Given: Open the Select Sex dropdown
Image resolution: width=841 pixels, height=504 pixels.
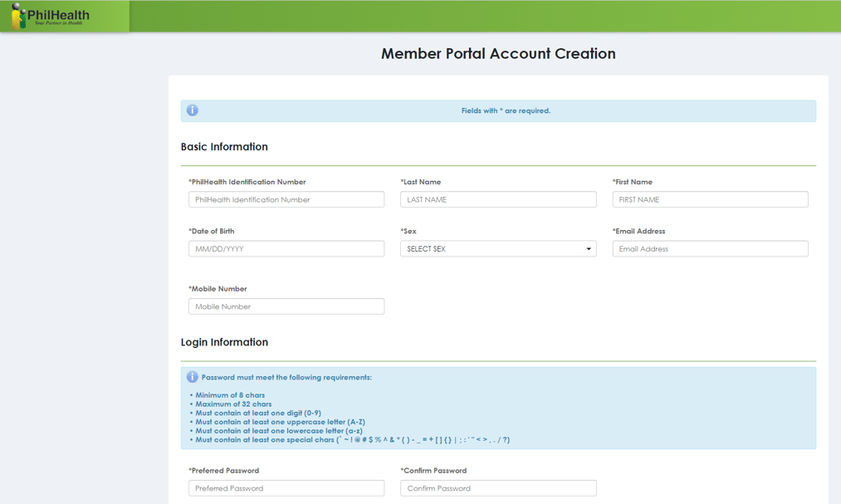Looking at the screenshot, I should point(498,249).
